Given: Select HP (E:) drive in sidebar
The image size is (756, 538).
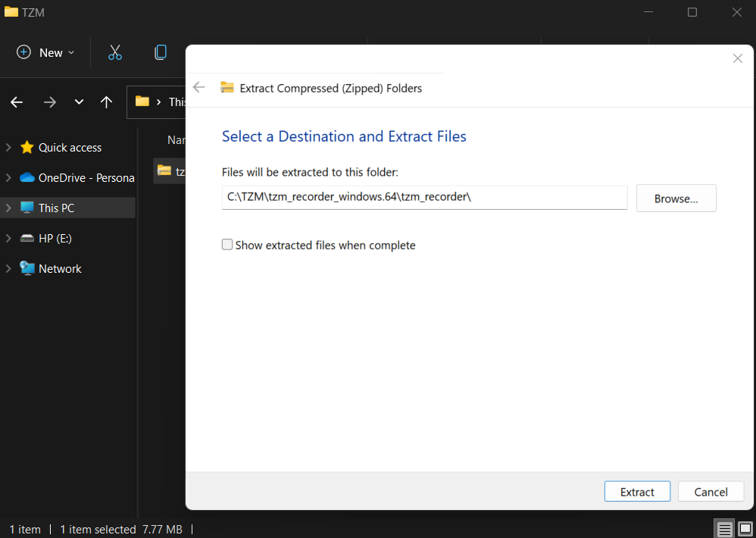Looking at the screenshot, I should point(55,238).
